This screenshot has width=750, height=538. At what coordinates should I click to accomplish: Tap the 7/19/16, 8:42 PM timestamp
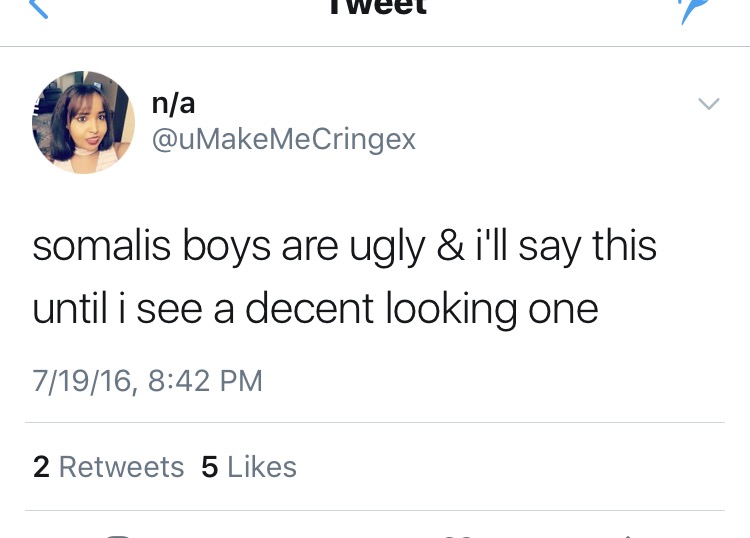click(x=148, y=381)
